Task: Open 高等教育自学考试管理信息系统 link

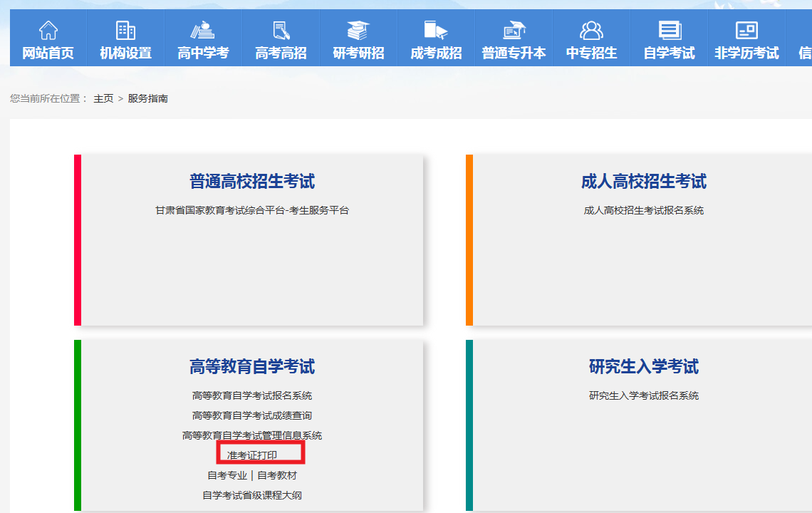Action: pos(252,435)
